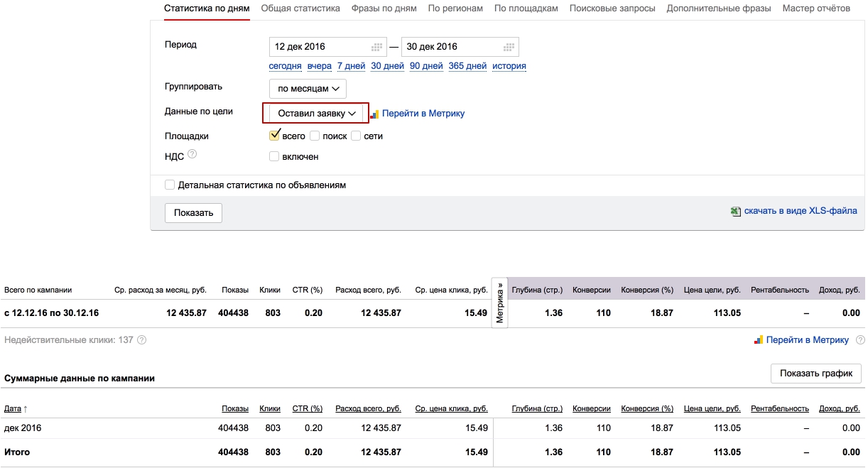868x468 pixels.
Task: Sort lower table by Конверсии column
Action: tap(592, 408)
